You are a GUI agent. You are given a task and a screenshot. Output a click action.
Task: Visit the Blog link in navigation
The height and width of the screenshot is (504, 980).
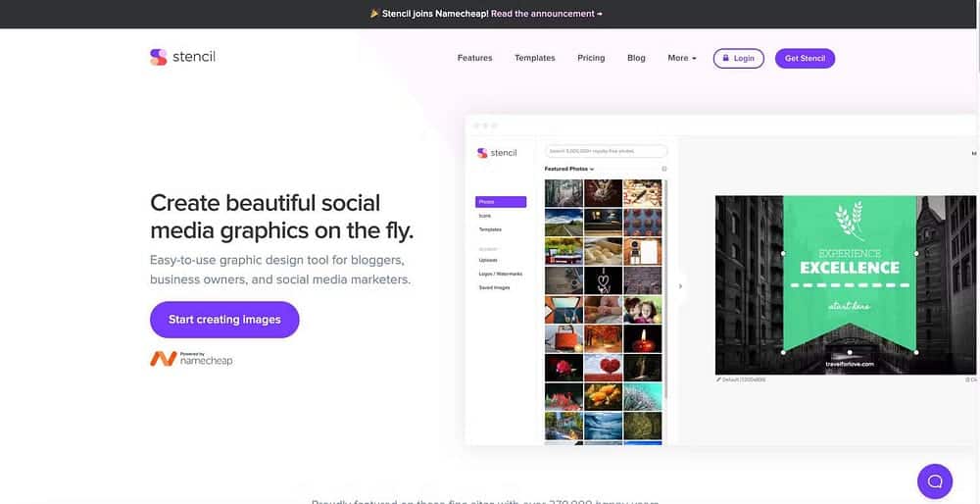636,58
